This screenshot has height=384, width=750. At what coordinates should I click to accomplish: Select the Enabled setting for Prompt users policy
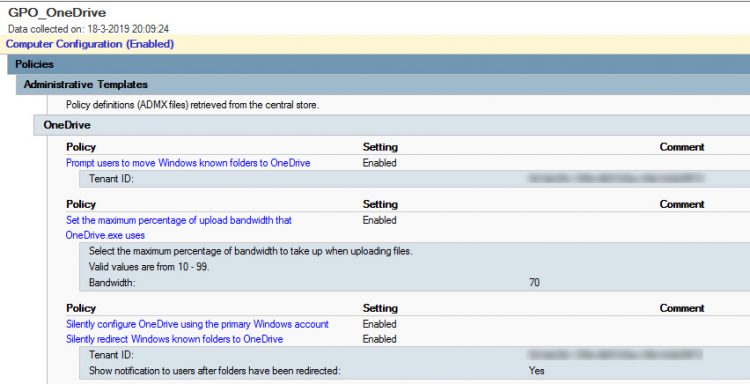click(x=379, y=163)
